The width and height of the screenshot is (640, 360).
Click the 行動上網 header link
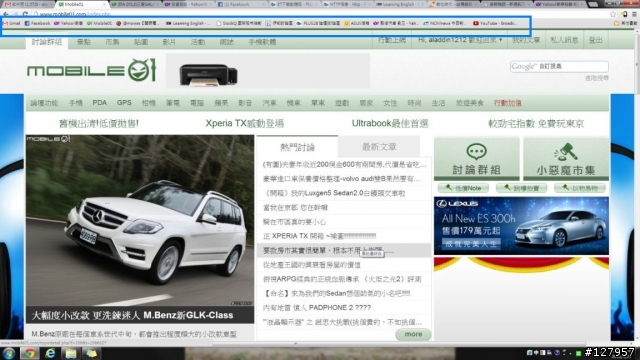[x=392, y=40]
